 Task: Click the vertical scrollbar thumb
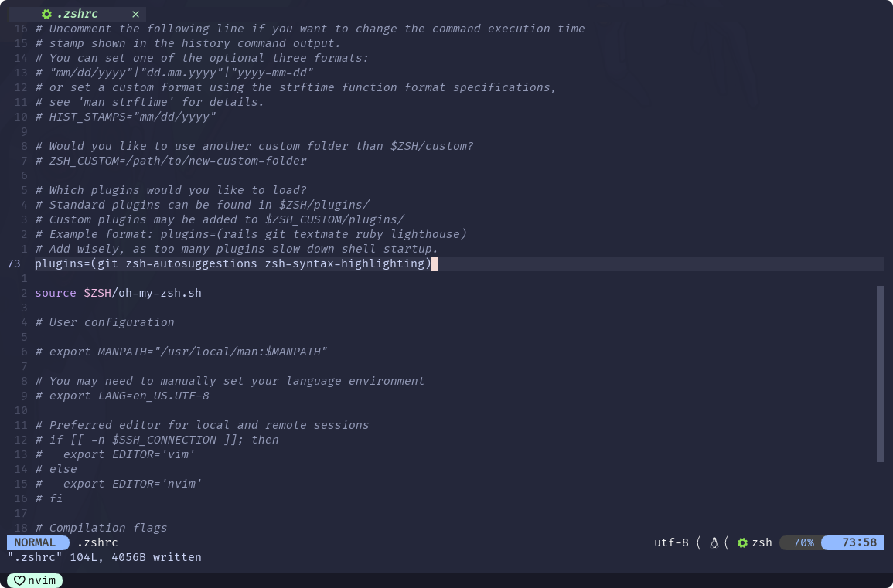[881, 374]
